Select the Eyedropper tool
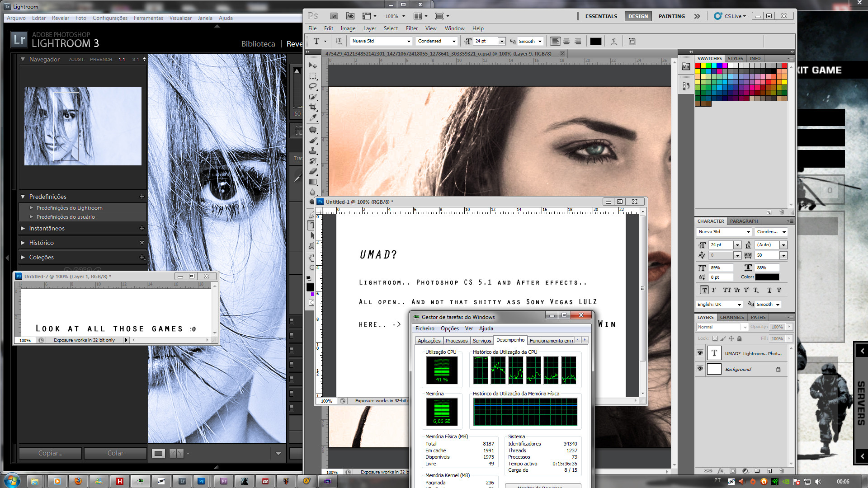 click(313, 117)
